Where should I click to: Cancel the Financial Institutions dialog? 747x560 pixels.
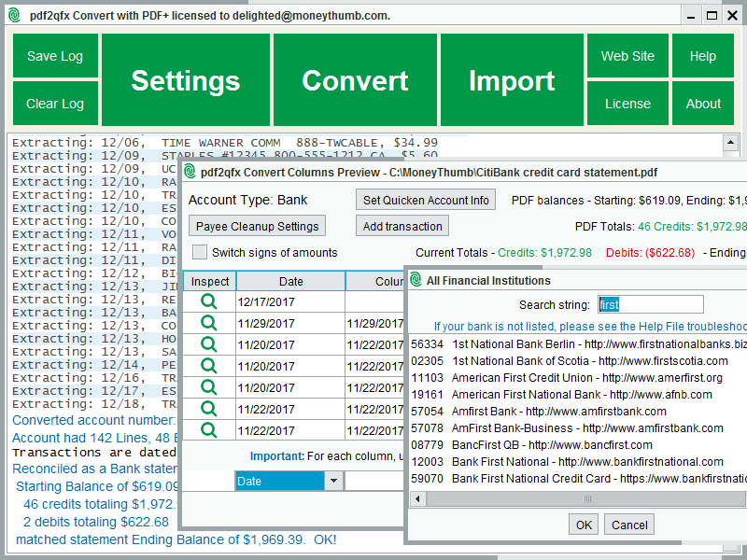(629, 525)
